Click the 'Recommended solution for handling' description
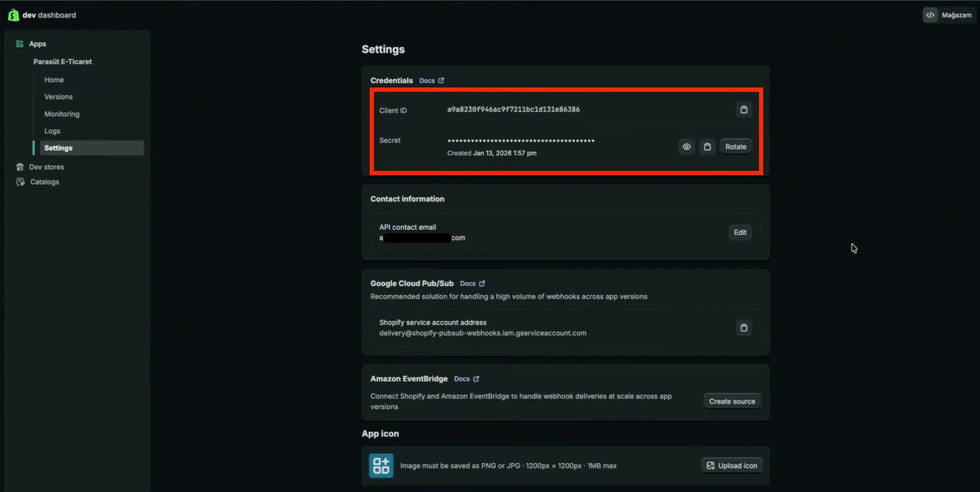980x492 pixels. (x=509, y=297)
